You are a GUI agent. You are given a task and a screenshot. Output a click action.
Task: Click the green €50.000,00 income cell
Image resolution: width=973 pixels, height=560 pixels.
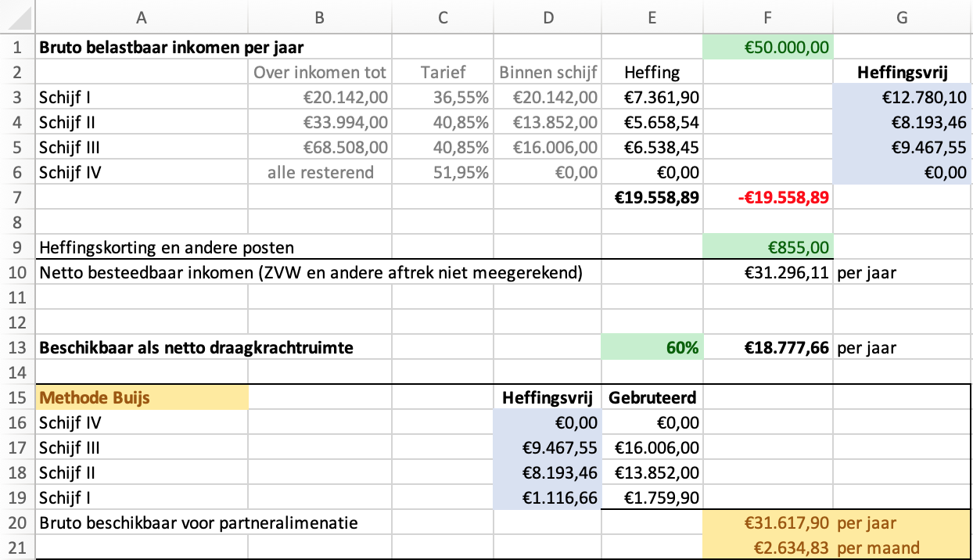(767, 47)
